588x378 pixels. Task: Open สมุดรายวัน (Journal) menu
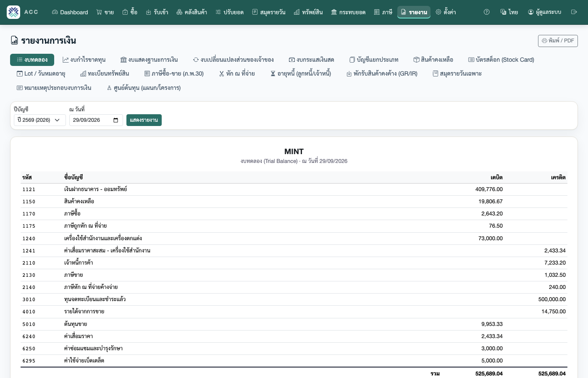[x=269, y=12]
